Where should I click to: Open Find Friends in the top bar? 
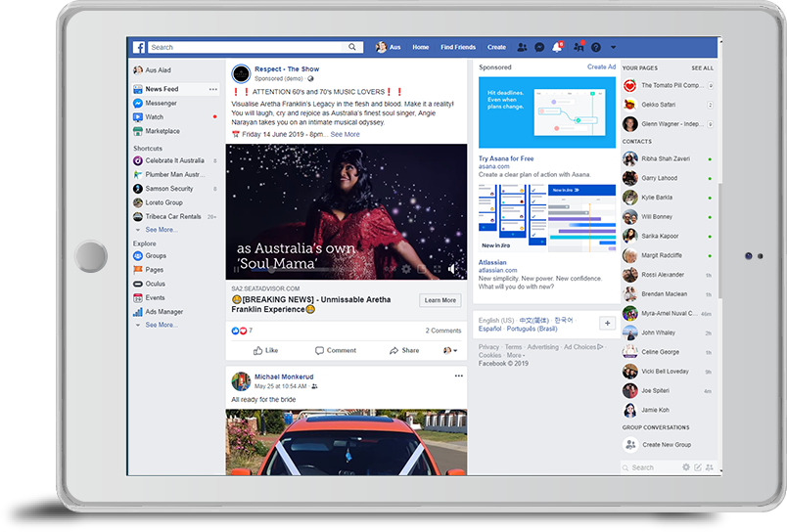pos(458,47)
